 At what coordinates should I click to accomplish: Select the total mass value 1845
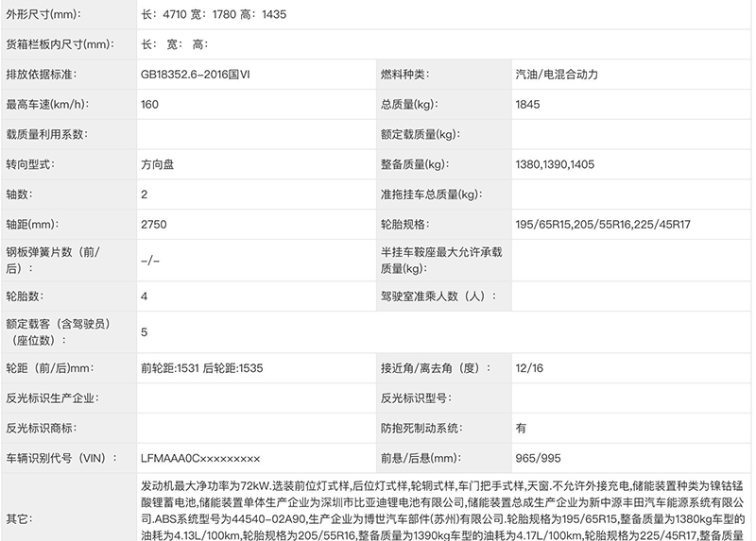[x=527, y=104]
